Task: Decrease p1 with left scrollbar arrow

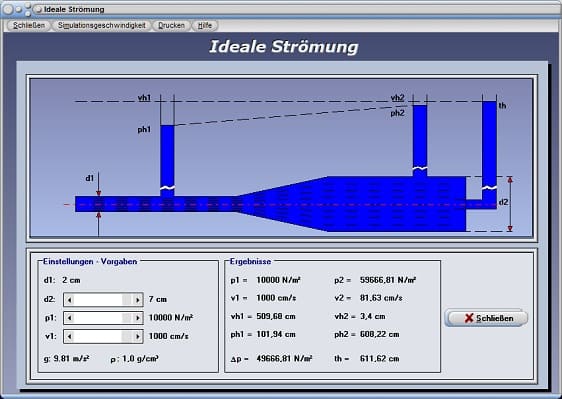Action: (70, 318)
